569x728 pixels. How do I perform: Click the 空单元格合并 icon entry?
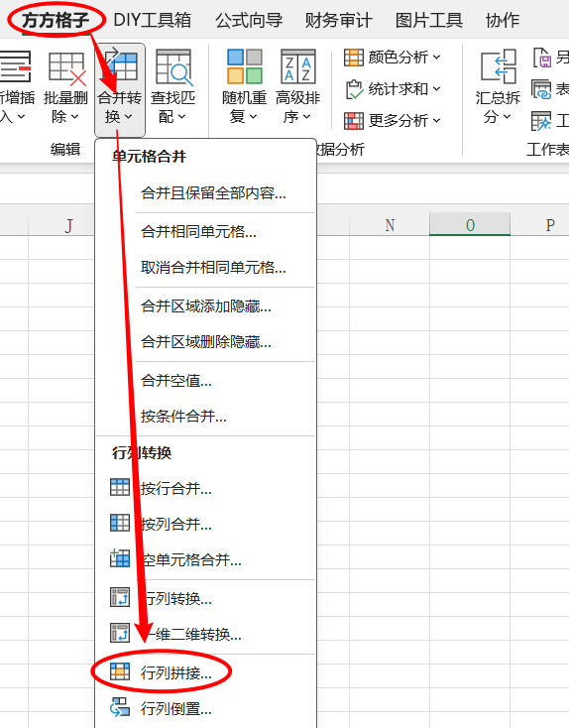coord(120,559)
